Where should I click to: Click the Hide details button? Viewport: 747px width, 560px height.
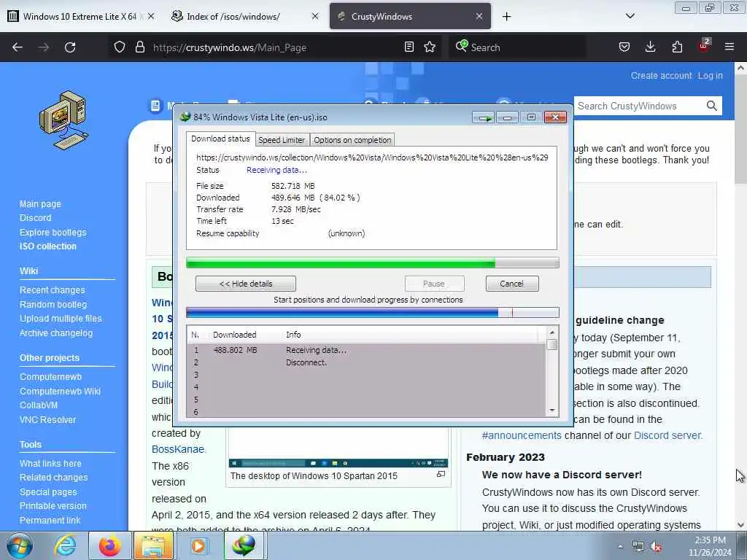(245, 284)
